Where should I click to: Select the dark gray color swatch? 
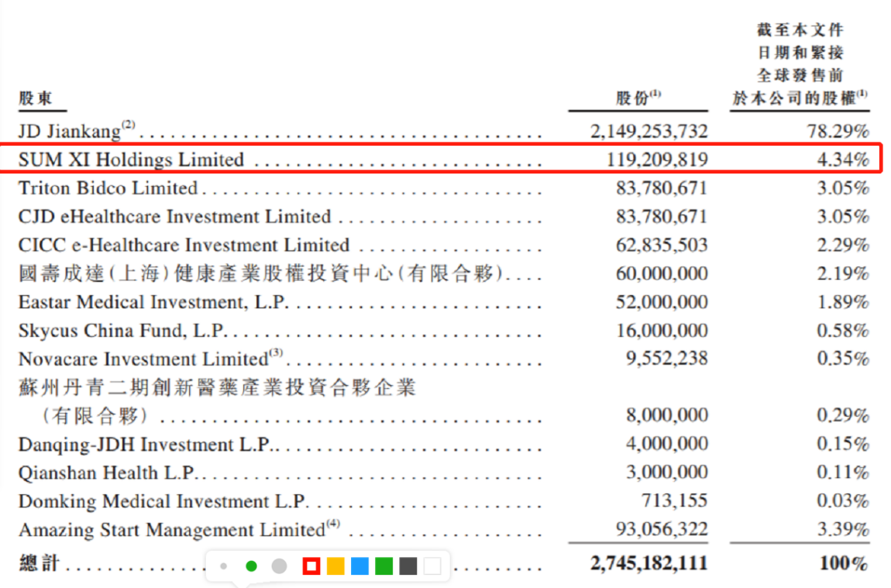pos(408,566)
